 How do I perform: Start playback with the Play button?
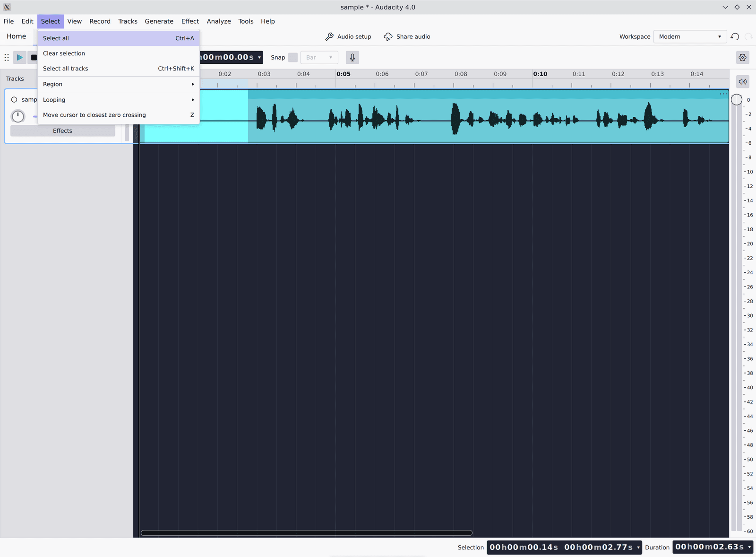pyautogui.click(x=19, y=58)
